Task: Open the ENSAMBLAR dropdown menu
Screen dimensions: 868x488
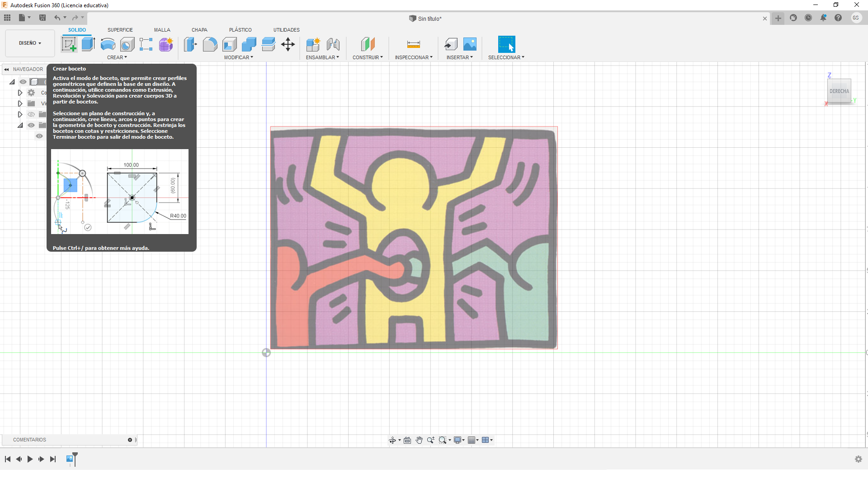Action: 322,57
